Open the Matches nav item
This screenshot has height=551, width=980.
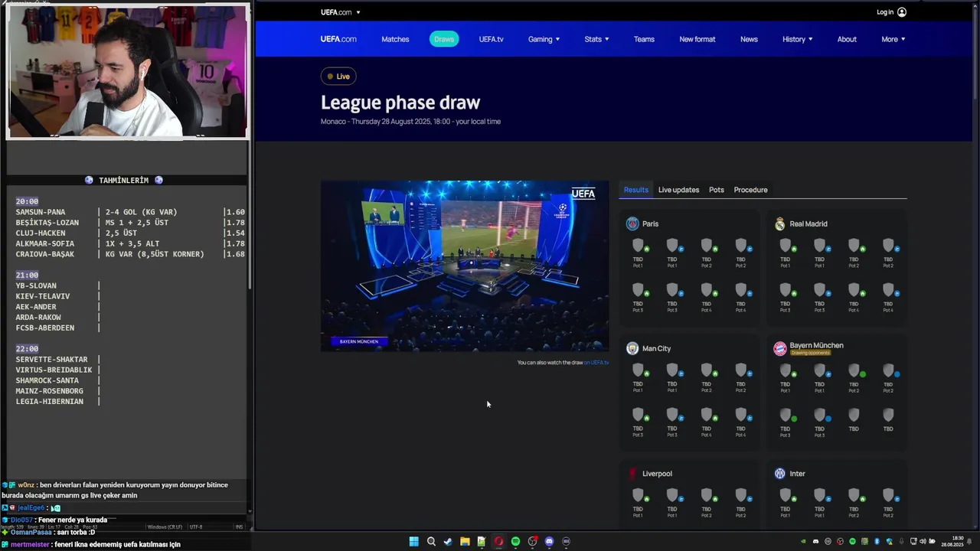click(395, 39)
